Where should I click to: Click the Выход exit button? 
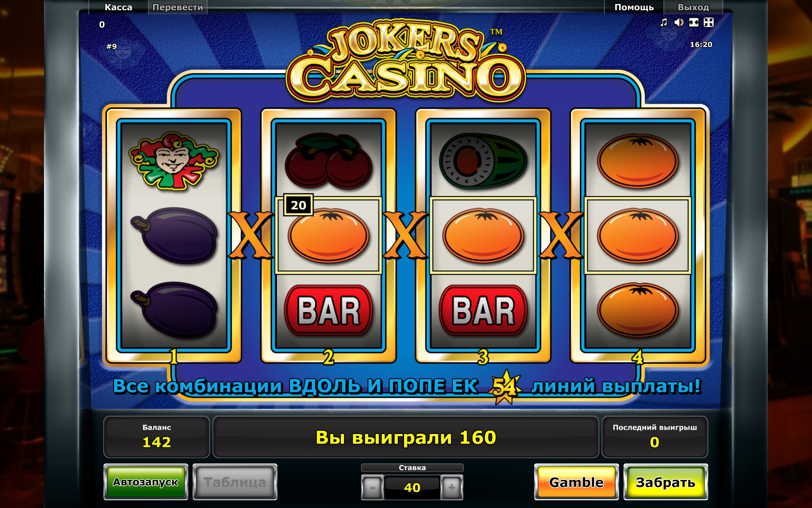693,7
